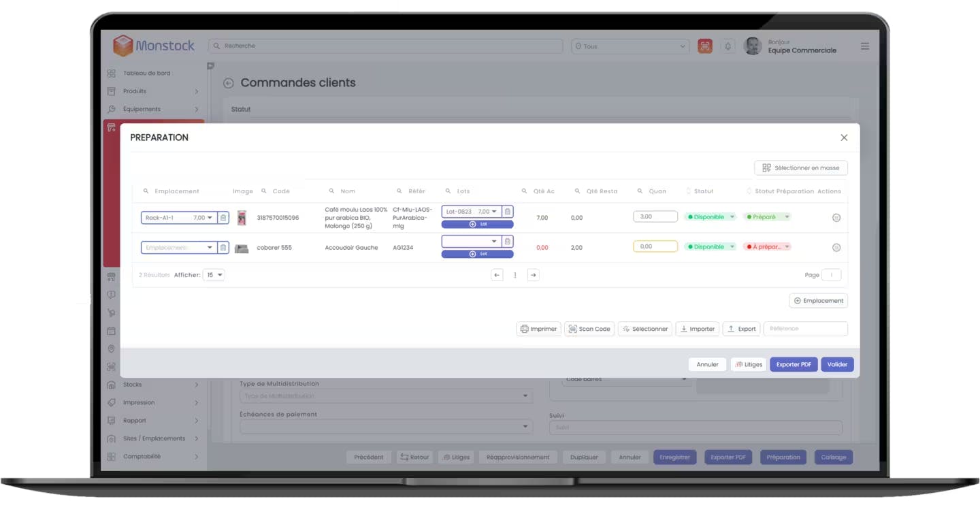
Task: Open notifications bell icon
Action: click(728, 46)
